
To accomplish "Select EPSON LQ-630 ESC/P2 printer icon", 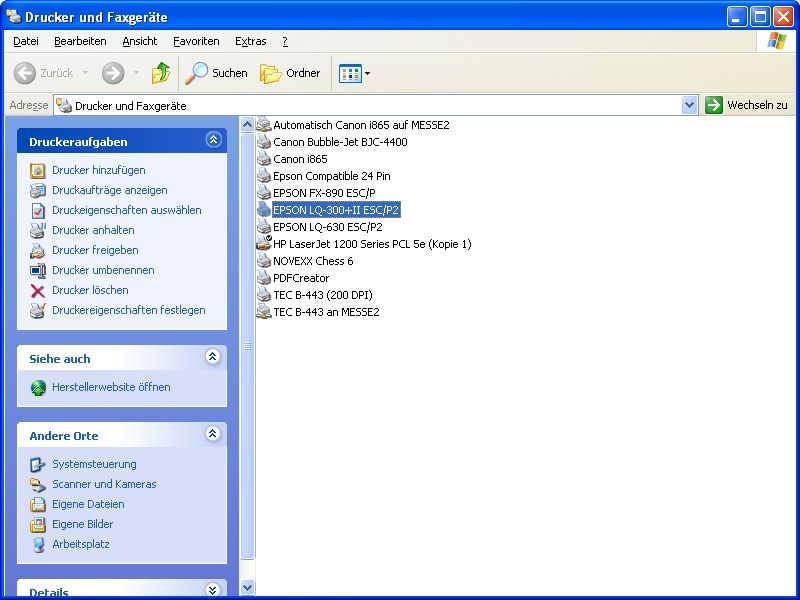I will click(x=263, y=227).
